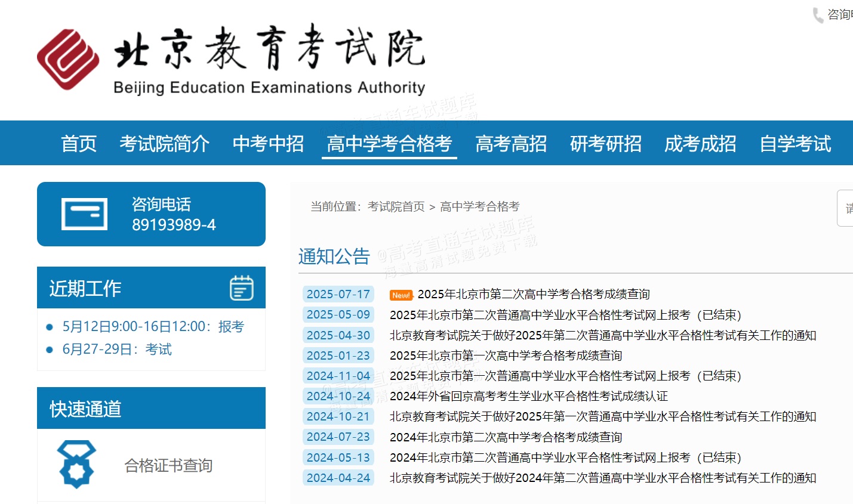853x504 pixels.
Task: Click the phone icon beside 咨询 at top right
Action: [x=817, y=15]
